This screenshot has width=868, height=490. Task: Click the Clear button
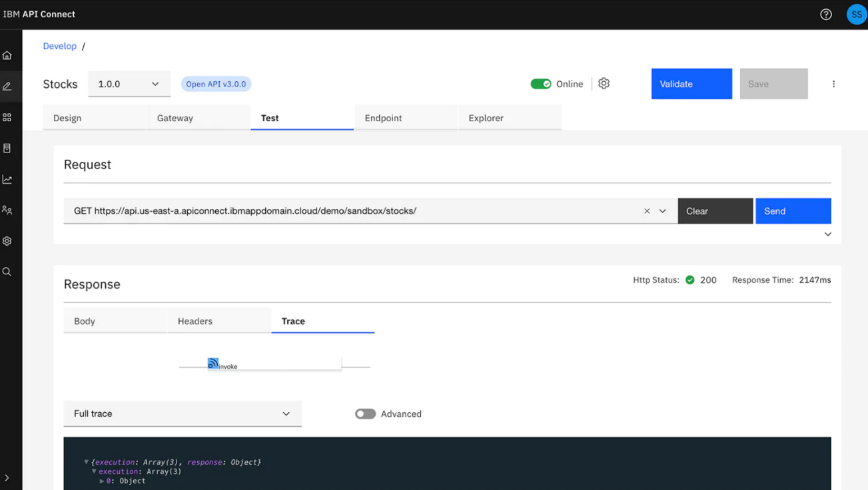click(x=715, y=211)
